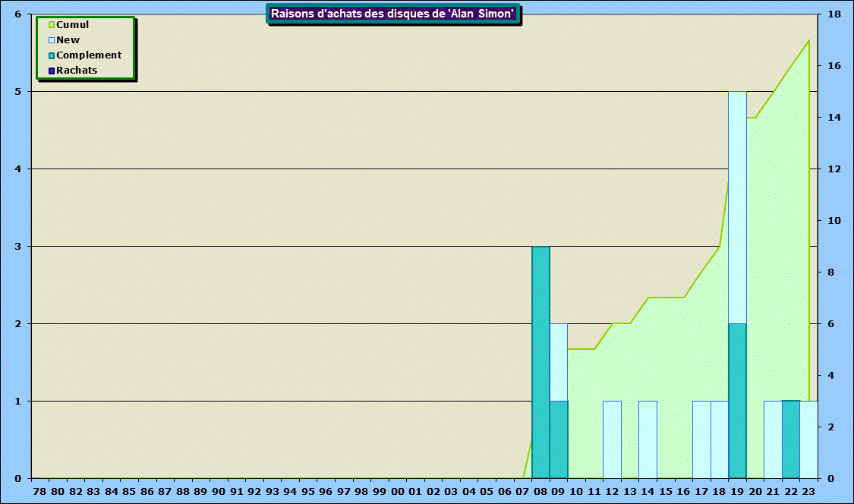This screenshot has height=504, width=854.
Task: Click the New segment of the year 09 bar
Action: point(559,363)
